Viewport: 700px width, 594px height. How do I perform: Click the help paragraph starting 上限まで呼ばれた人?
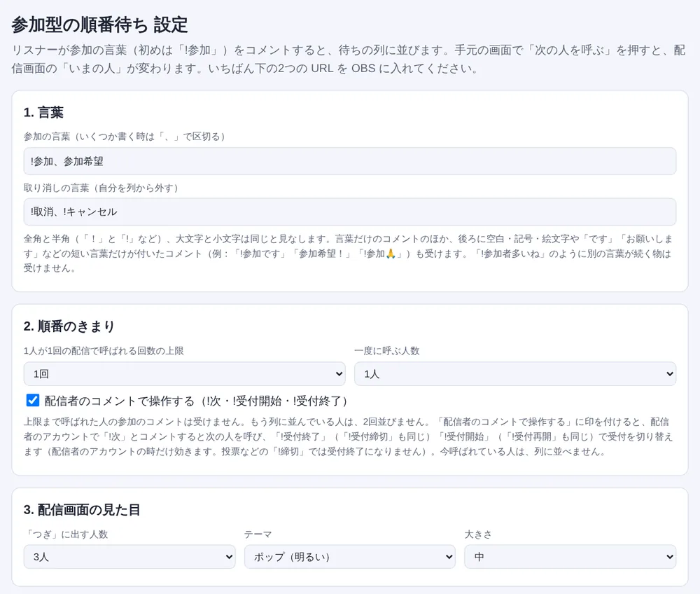349,436
